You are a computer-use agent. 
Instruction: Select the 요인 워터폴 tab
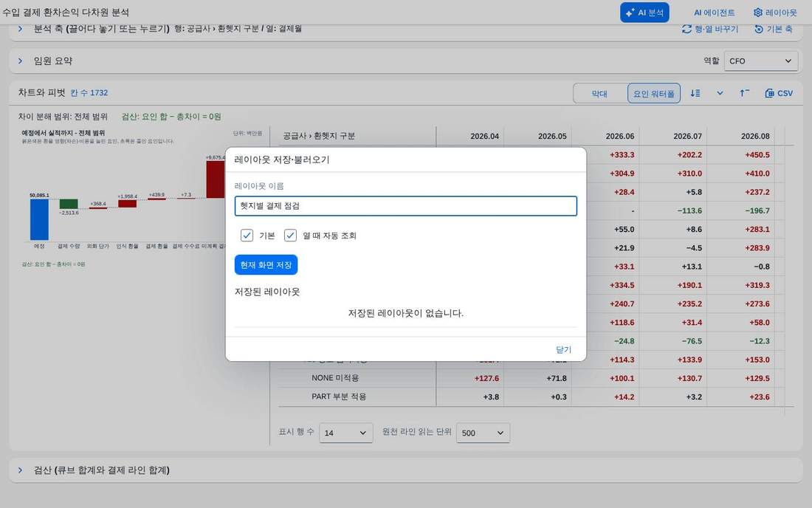653,94
